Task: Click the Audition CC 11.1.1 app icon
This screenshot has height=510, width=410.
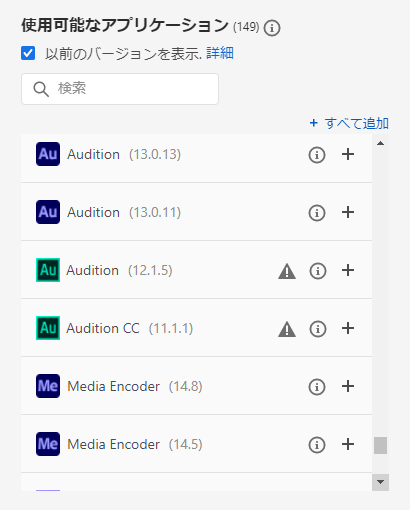Action: [48, 328]
